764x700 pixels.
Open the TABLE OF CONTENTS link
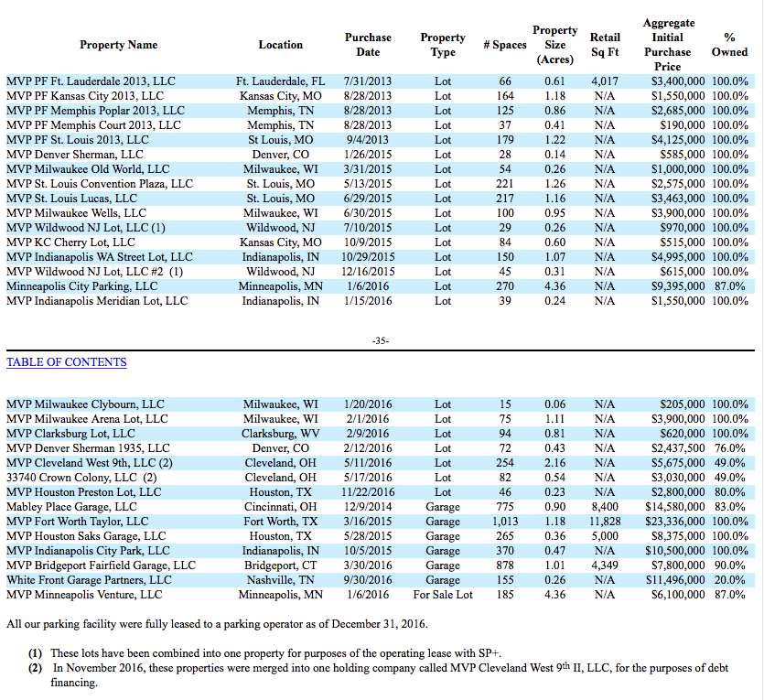66,362
